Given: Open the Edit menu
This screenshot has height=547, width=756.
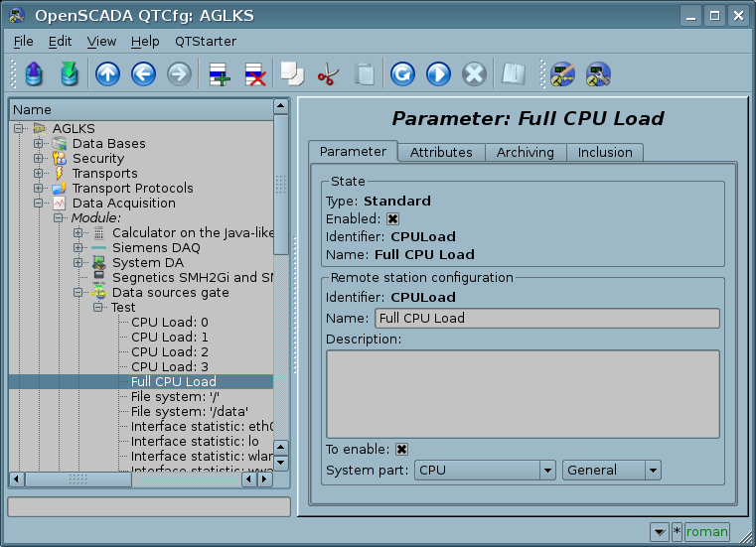Looking at the screenshot, I should point(60,42).
